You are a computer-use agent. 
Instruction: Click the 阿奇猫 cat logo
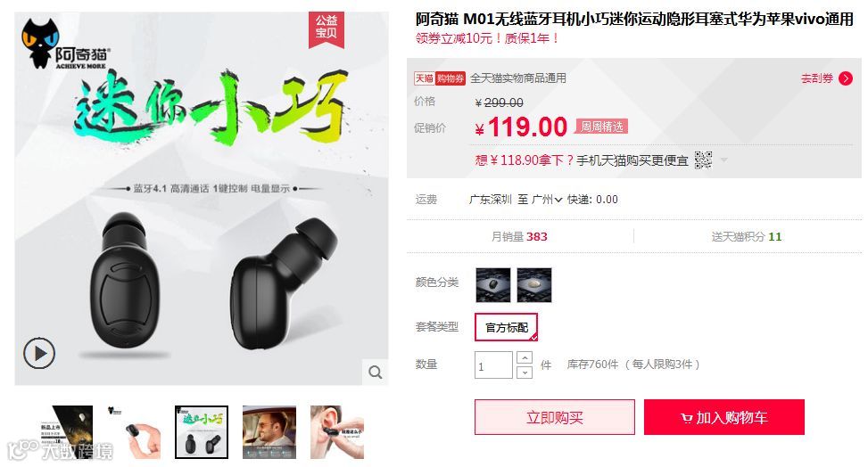click(x=63, y=45)
